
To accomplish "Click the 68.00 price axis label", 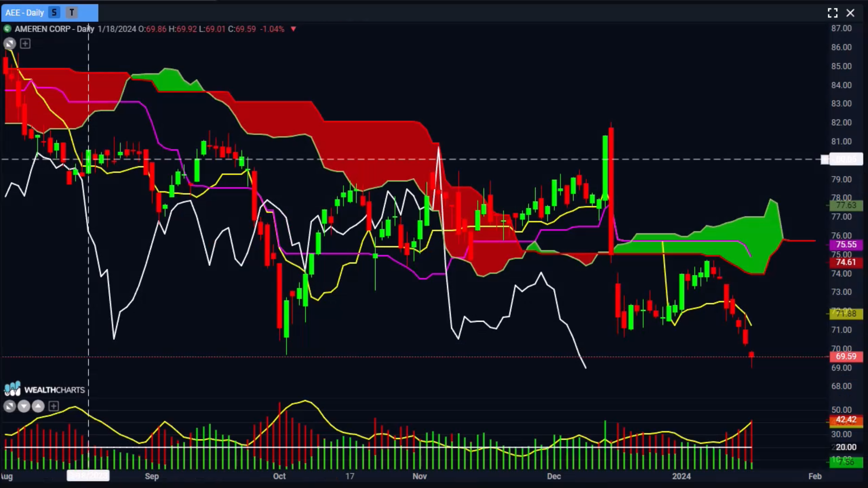I will click(x=841, y=386).
